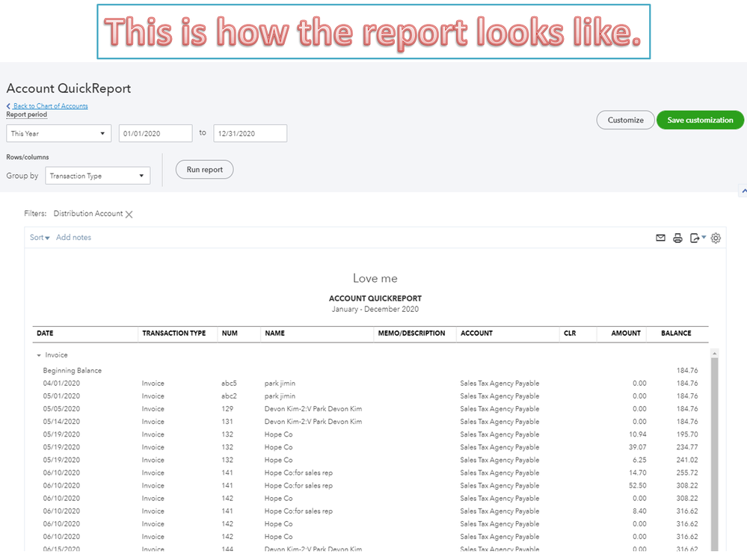Open the export report icon menu

point(698,238)
